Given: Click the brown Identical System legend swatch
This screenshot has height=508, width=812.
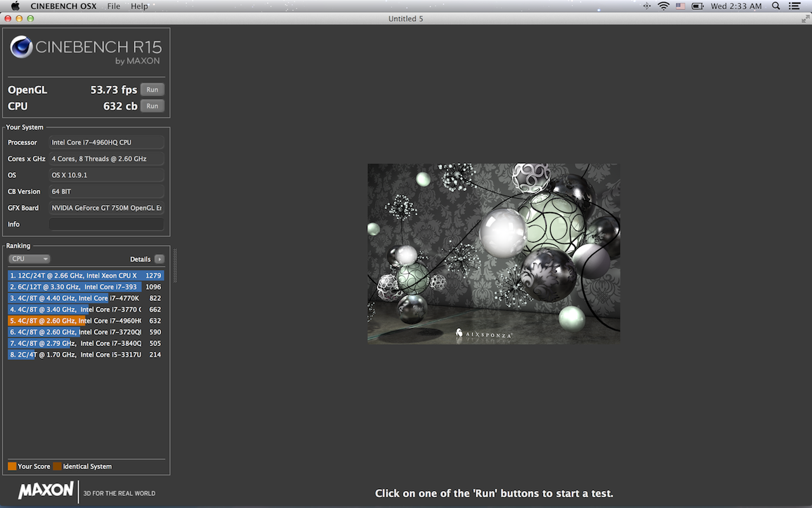Looking at the screenshot, I should (57, 466).
